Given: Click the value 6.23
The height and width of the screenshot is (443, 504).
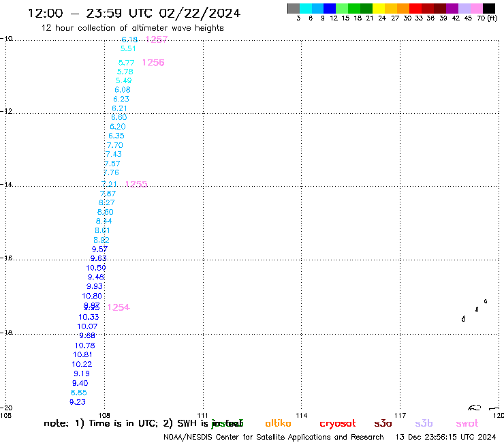Looking at the screenshot, I should click(x=121, y=99).
